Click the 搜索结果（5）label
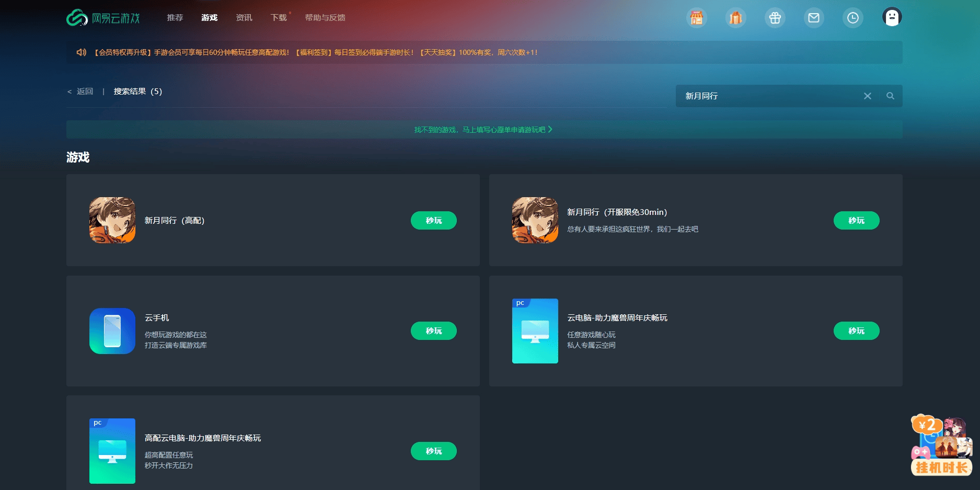This screenshot has height=490, width=980. tap(138, 92)
